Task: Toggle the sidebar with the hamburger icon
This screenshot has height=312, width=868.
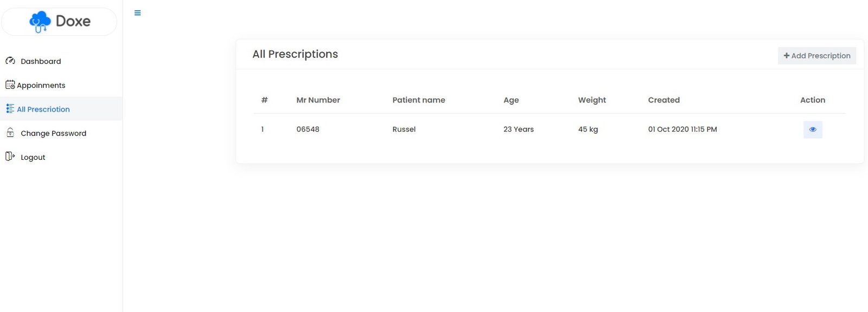Action: coord(137,13)
